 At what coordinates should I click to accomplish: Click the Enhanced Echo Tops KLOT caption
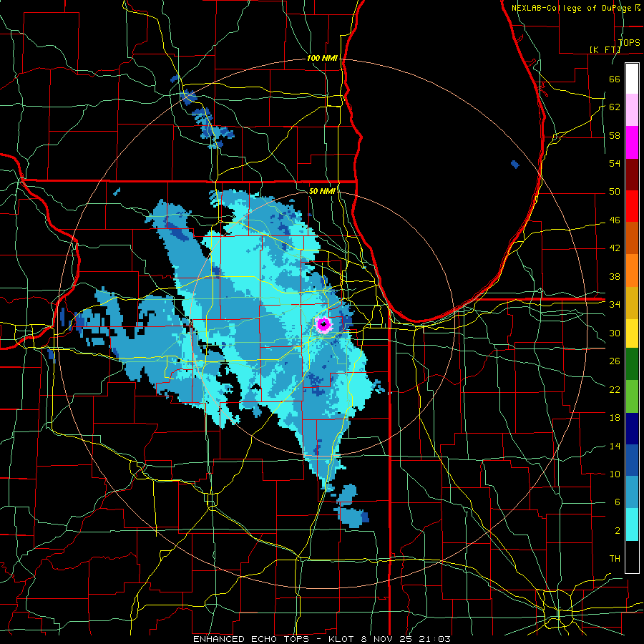click(x=321, y=639)
